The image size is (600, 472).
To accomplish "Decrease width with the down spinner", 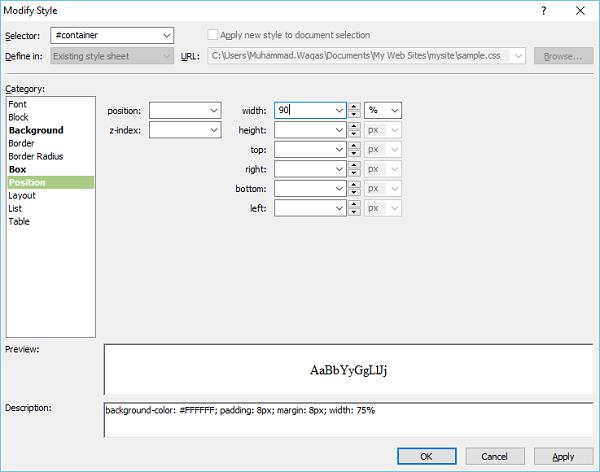I will (x=354, y=114).
